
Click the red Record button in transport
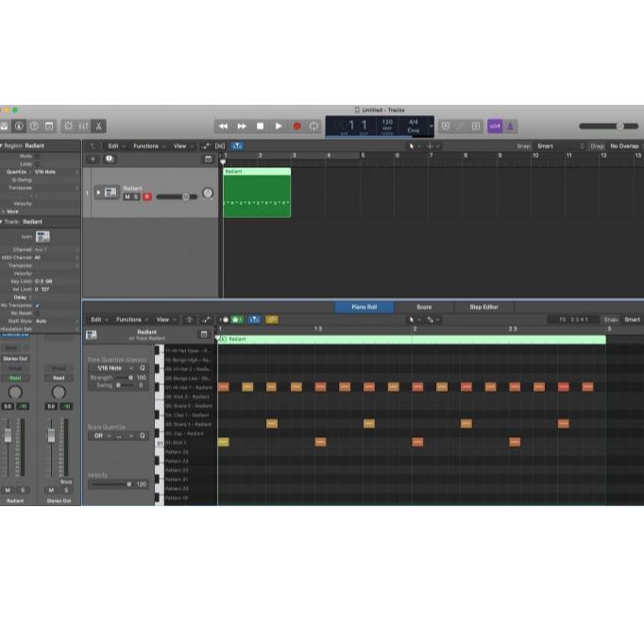[297, 126]
